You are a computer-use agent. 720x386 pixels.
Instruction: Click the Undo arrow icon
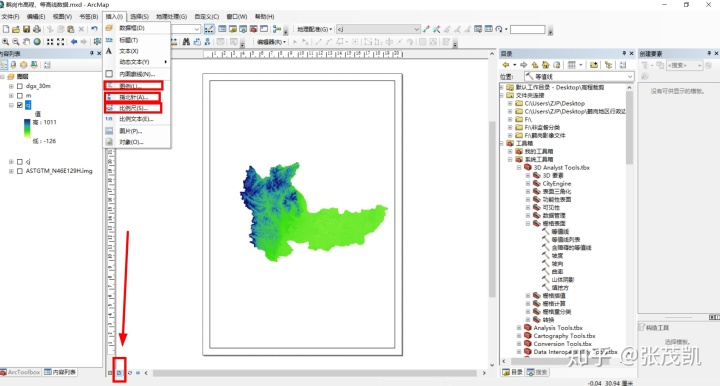(94, 29)
